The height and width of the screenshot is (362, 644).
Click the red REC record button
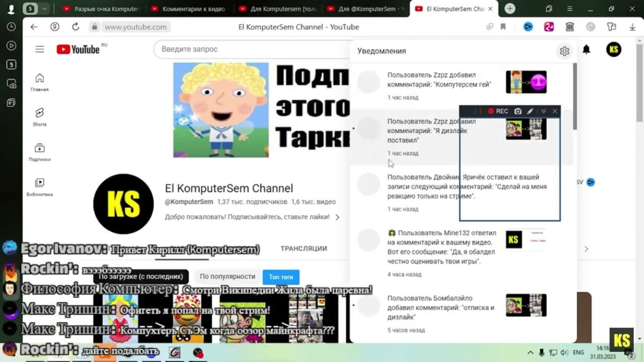[x=498, y=111]
